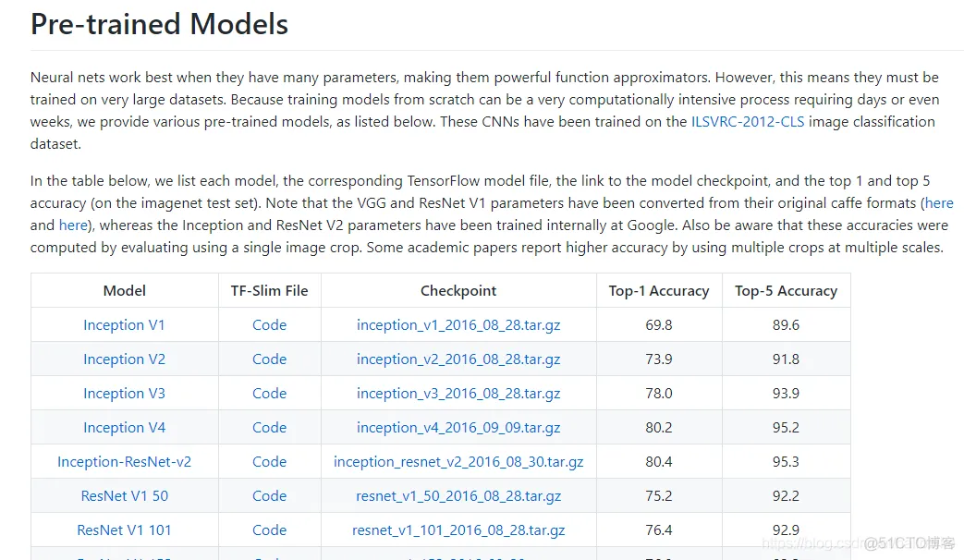Open the Inception-ResNet-v2 model link

[x=124, y=462]
